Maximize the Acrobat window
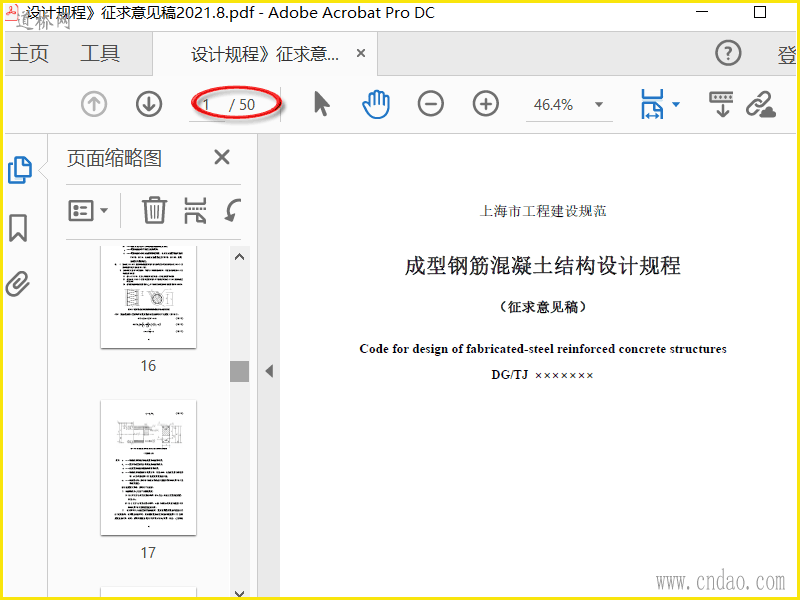The height and width of the screenshot is (600, 800). 760,12
